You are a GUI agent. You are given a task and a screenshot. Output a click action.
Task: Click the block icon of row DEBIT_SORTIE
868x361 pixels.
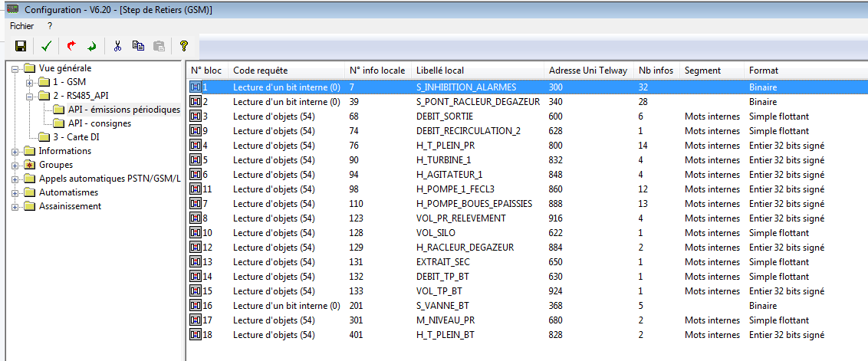click(196, 117)
